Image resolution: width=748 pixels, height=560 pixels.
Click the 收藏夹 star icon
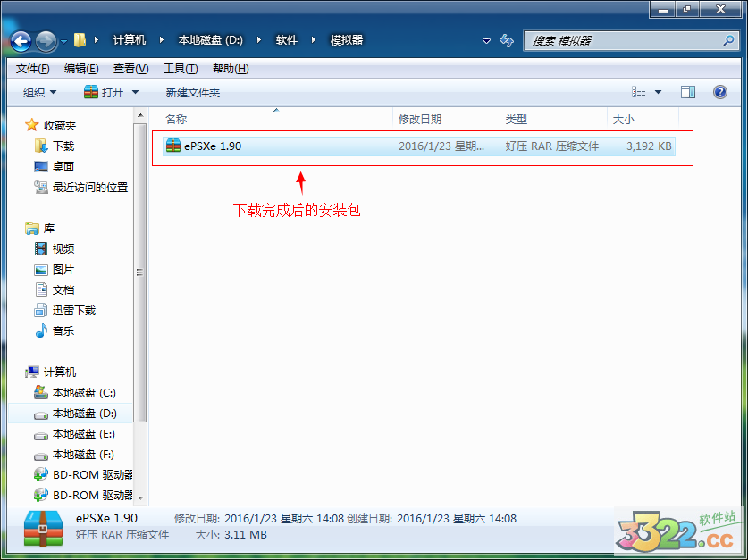(32, 125)
